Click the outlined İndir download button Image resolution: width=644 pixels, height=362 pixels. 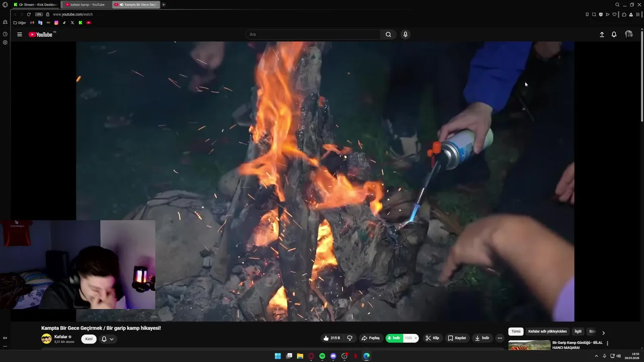(482, 338)
